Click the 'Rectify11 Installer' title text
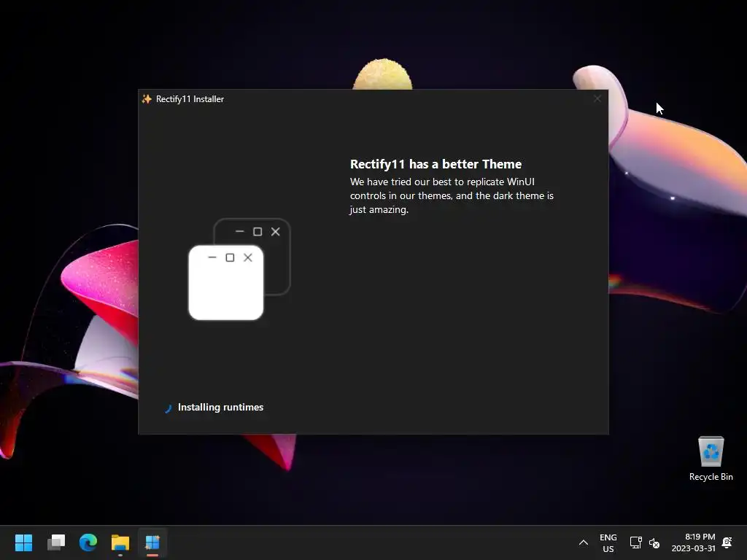The width and height of the screenshot is (747, 560). click(x=190, y=99)
